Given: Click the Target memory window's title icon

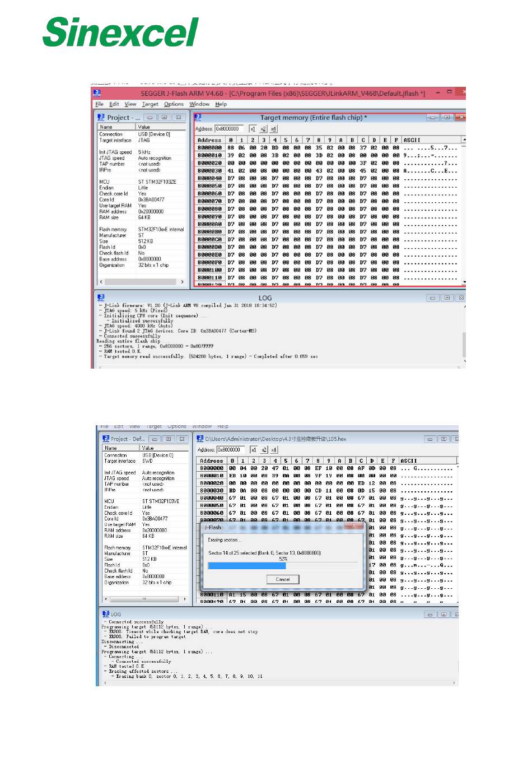Looking at the screenshot, I should (197, 118).
